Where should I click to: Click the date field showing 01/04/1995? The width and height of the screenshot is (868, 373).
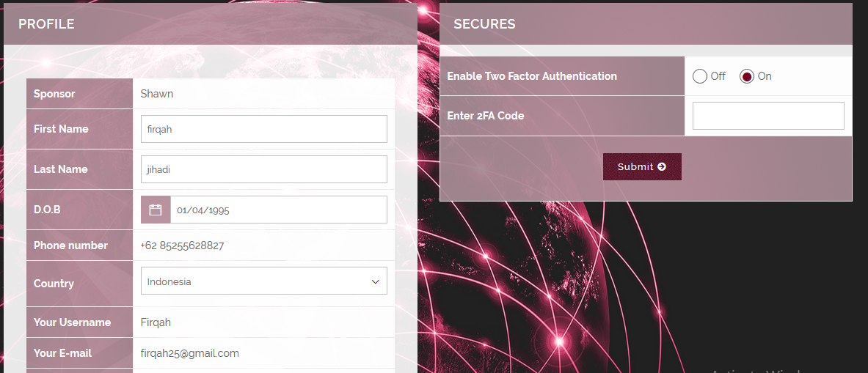pyautogui.click(x=278, y=210)
